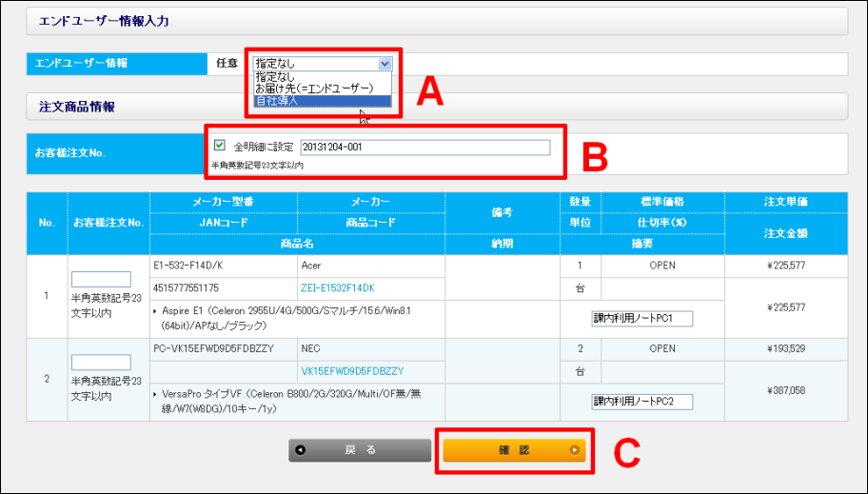This screenshot has height=494, width=868.
Task: Open the エンドユーザー情報 dropdown arrow
Action: 385,64
